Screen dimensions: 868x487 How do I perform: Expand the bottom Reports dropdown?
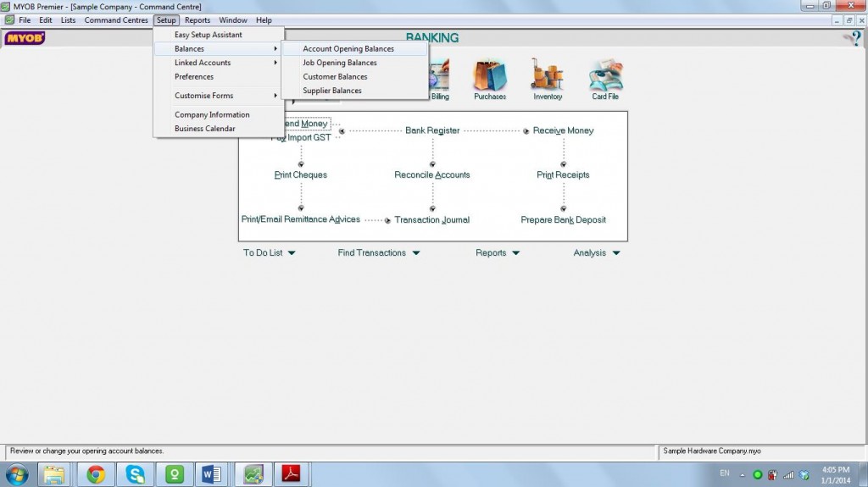[x=498, y=253]
